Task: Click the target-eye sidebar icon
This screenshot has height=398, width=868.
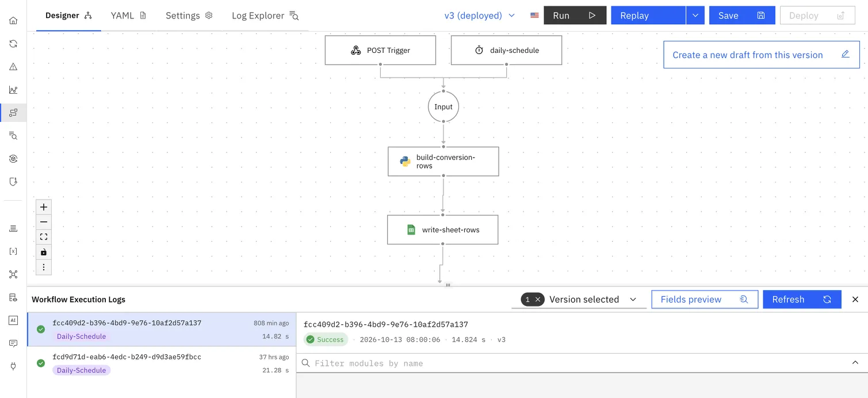Action: click(x=13, y=159)
